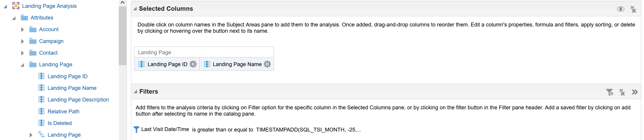This screenshot has width=644, height=140.
Task: Open the Landing Page Name column gear options
Action: tap(267, 64)
